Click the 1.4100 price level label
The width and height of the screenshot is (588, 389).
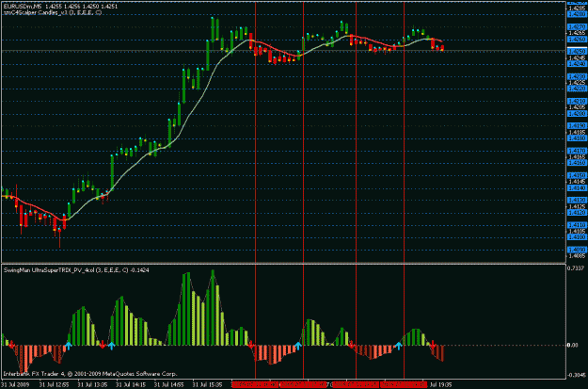coord(577,237)
